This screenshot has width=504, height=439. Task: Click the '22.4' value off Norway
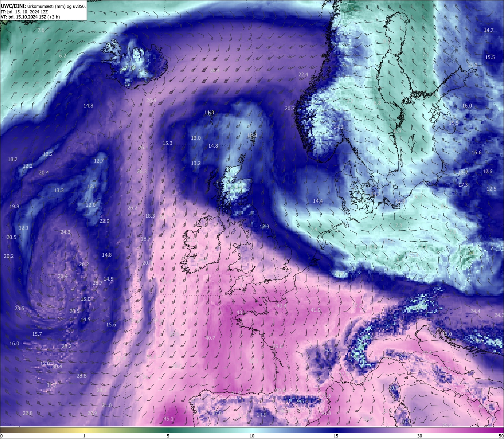[303, 75]
